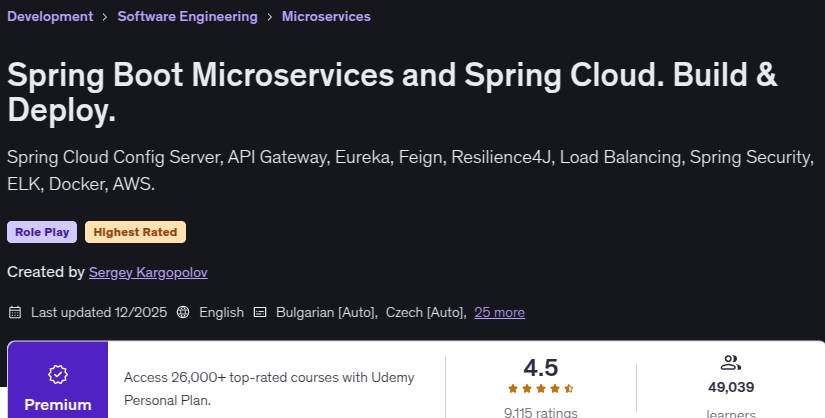
Task: Click the star rating row
Action: tap(541, 389)
